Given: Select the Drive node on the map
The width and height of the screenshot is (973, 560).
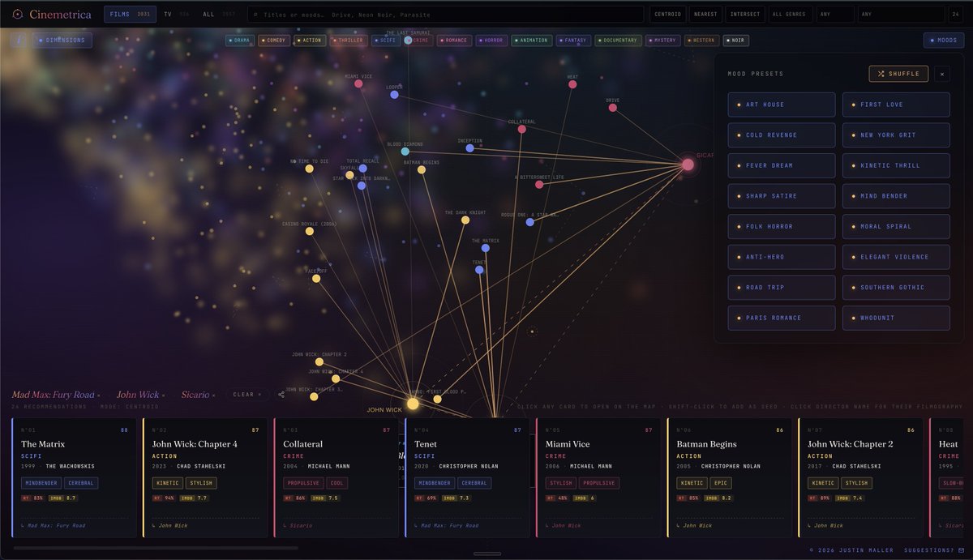Looking at the screenshot, I should coord(613,107).
